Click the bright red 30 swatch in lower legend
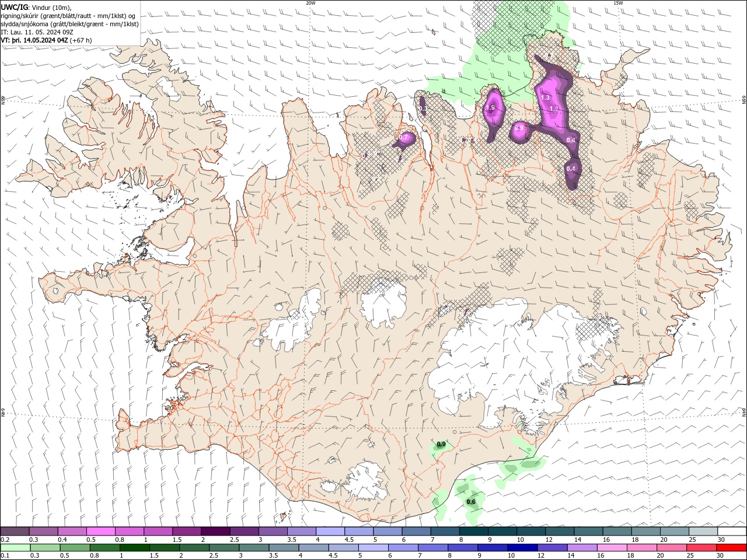 (x=731, y=548)
